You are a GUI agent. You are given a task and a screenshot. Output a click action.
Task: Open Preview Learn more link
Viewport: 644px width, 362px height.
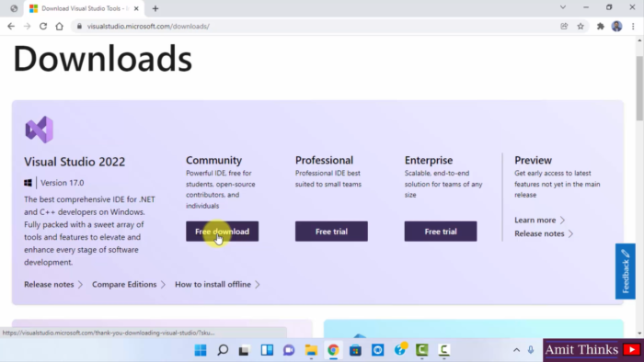pos(540,221)
